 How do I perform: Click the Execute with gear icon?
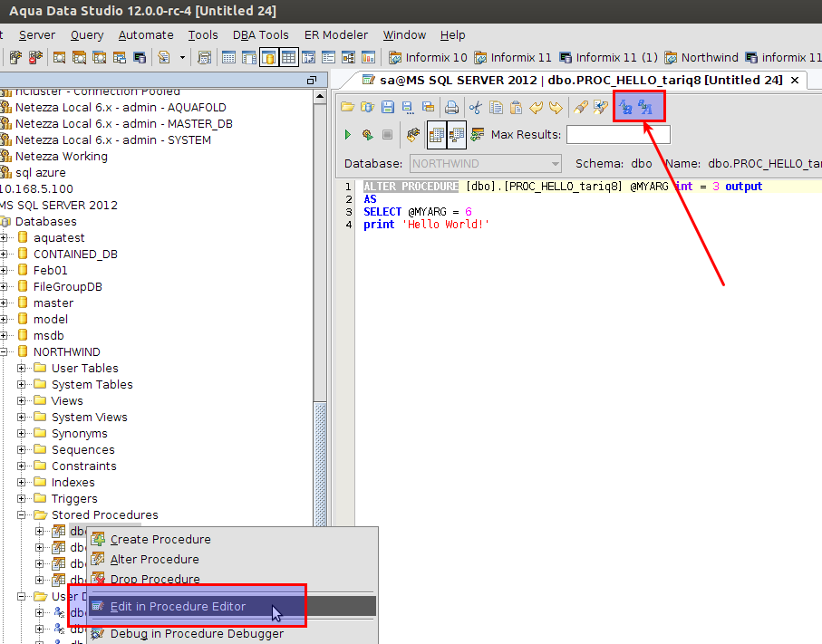[367, 135]
